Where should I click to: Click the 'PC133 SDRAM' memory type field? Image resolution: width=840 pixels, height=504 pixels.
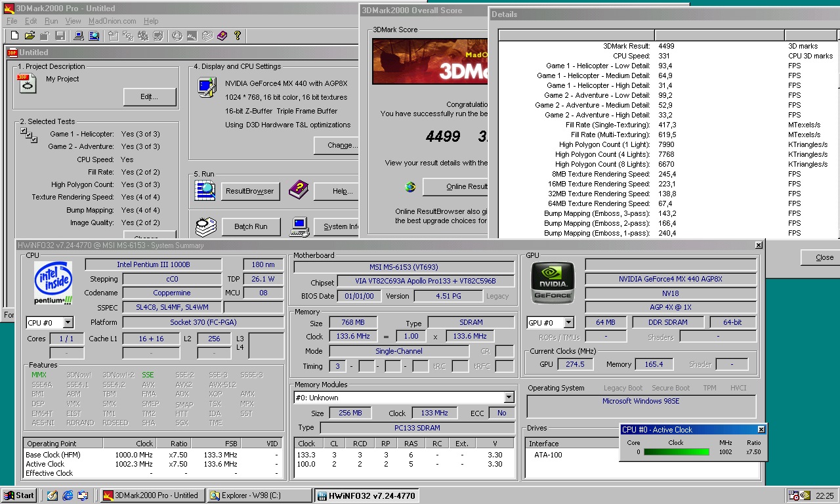coord(417,428)
